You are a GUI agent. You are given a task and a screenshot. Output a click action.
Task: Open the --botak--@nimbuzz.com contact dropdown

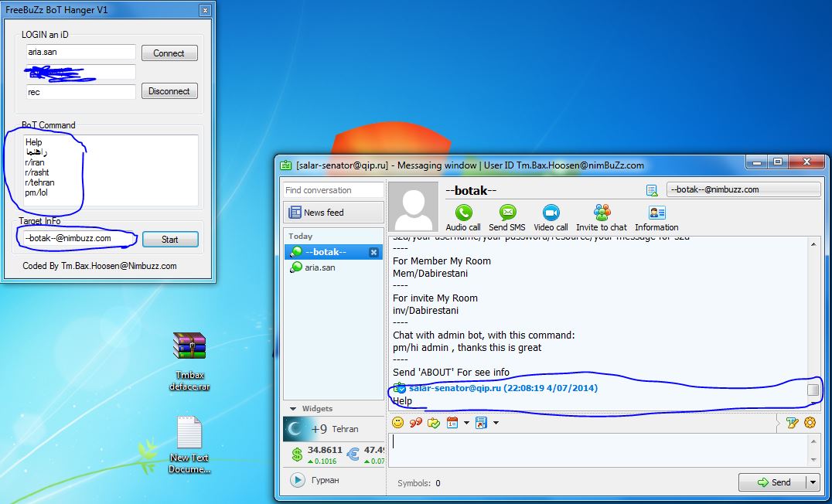[743, 189]
